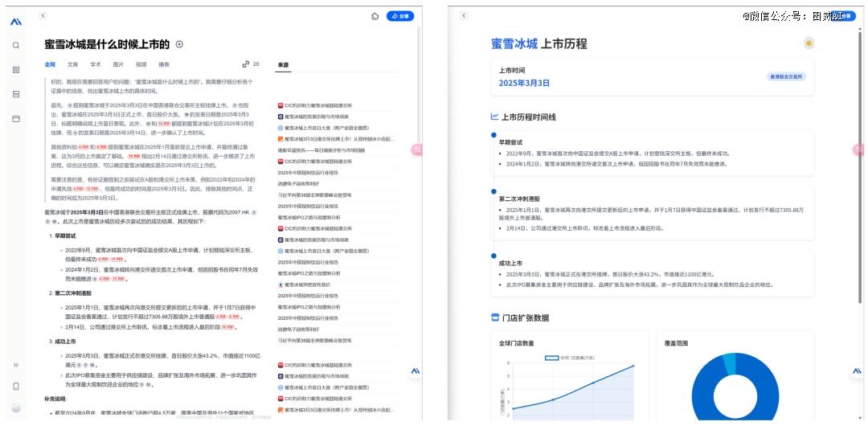This screenshot has width=868, height=430.
Task: Switch to the 文库 tab
Action: point(73,65)
